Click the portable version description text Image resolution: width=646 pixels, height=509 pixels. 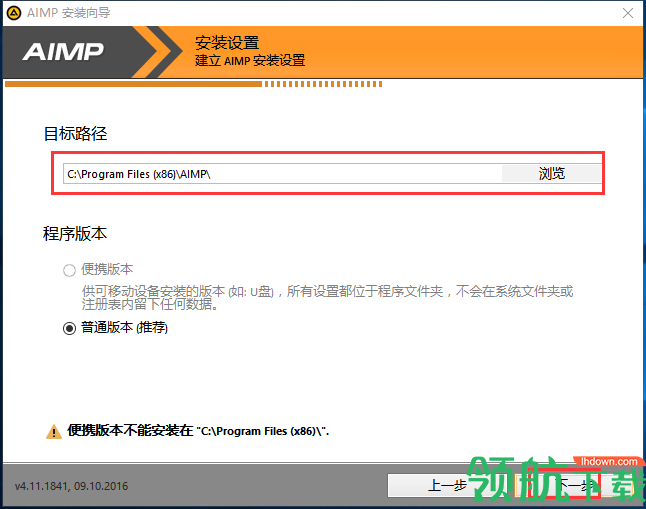point(327,298)
